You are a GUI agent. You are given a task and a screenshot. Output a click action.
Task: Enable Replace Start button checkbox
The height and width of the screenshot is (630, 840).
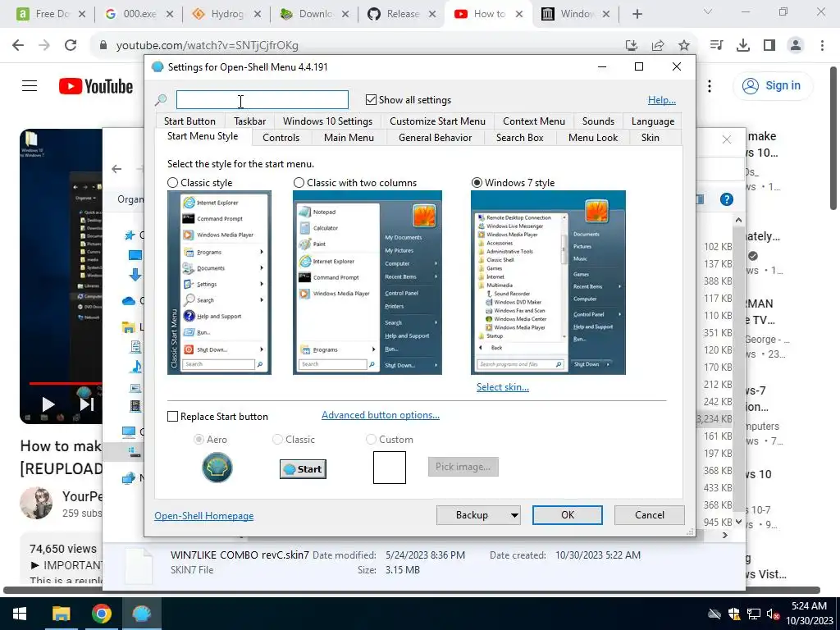172,416
